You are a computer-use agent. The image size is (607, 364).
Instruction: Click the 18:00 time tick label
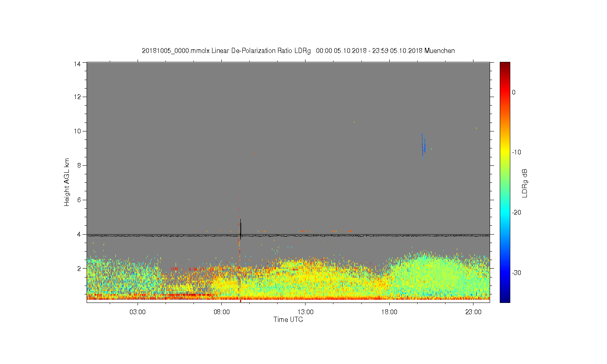click(x=389, y=312)
